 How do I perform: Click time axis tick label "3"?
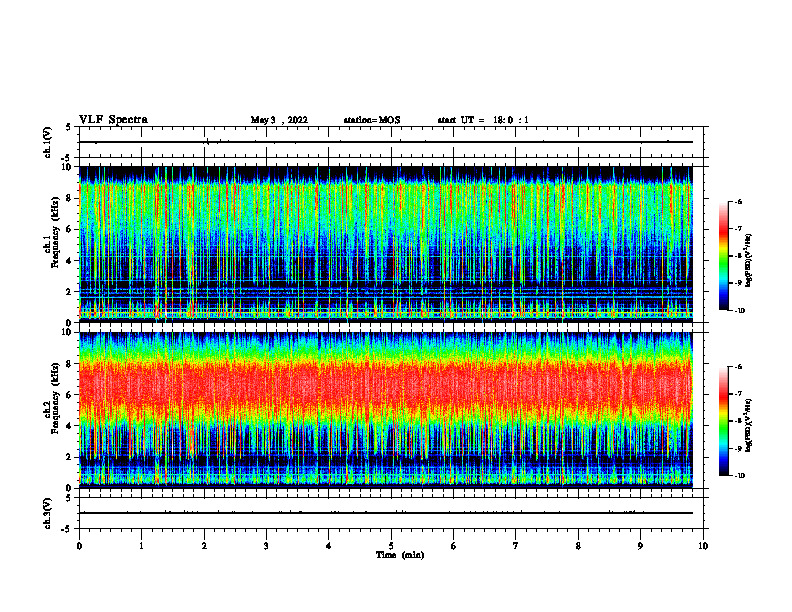tap(266, 546)
